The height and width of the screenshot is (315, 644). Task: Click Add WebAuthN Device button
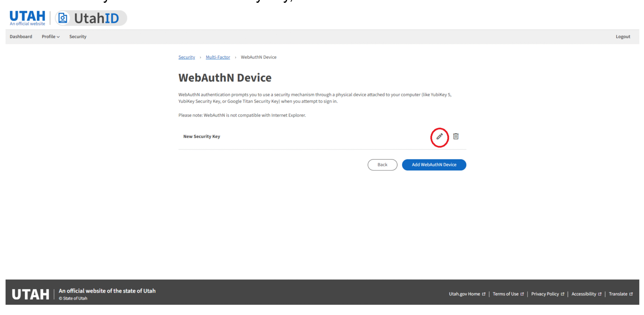(x=434, y=165)
